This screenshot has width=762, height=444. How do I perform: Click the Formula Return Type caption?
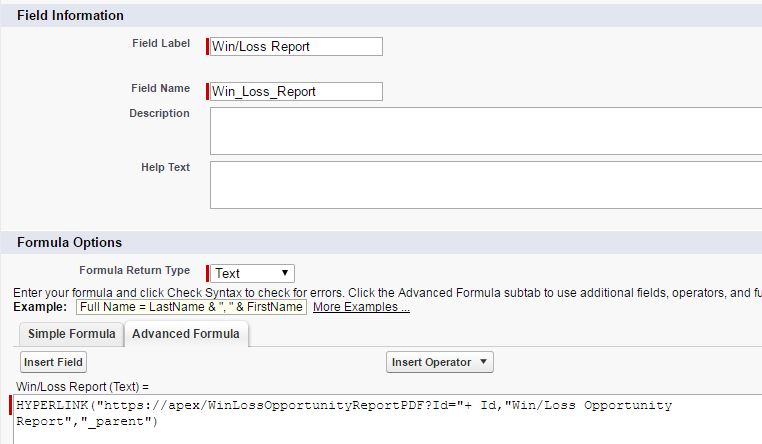click(x=134, y=271)
